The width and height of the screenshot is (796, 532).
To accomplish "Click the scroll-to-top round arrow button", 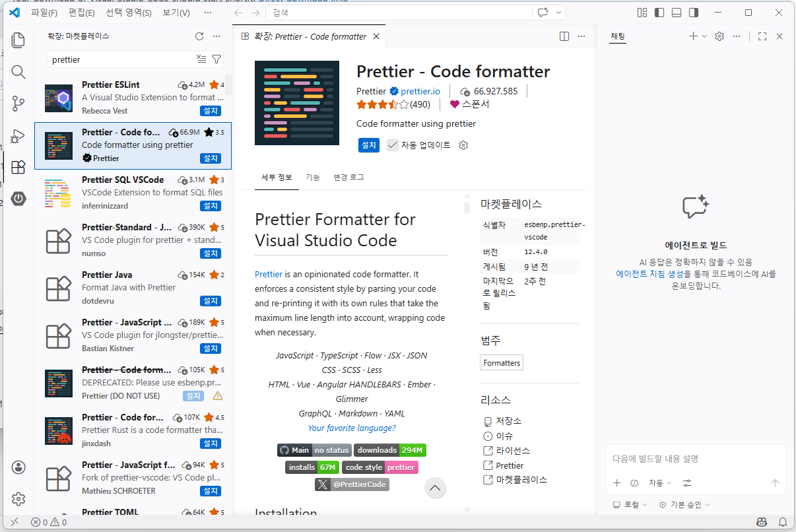I will click(x=434, y=488).
